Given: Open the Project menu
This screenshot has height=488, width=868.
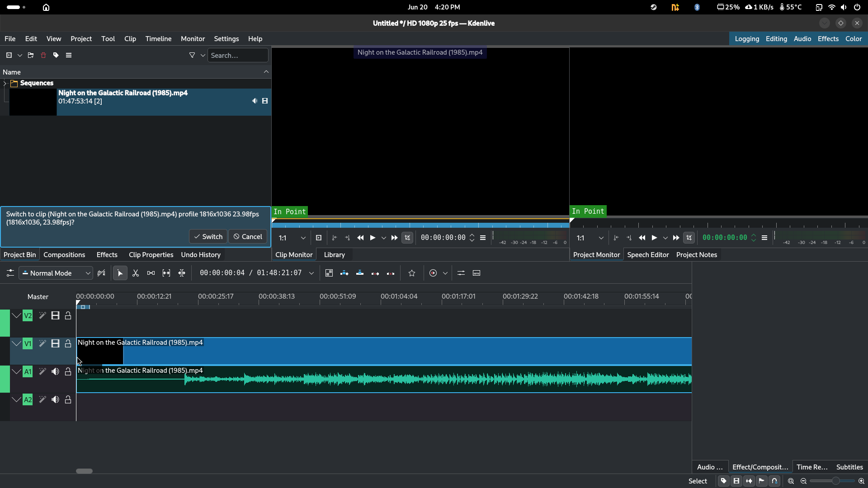Looking at the screenshot, I should click(x=81, y=39).
